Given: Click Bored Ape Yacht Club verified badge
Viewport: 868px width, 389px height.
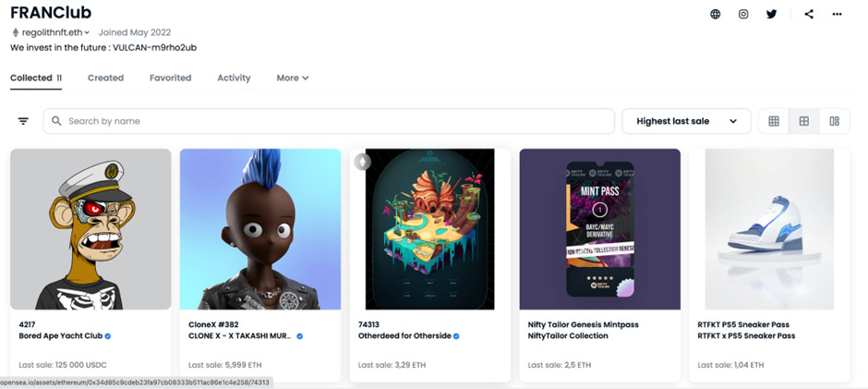Looking at the screenshot, I should (x=108, y=335).
